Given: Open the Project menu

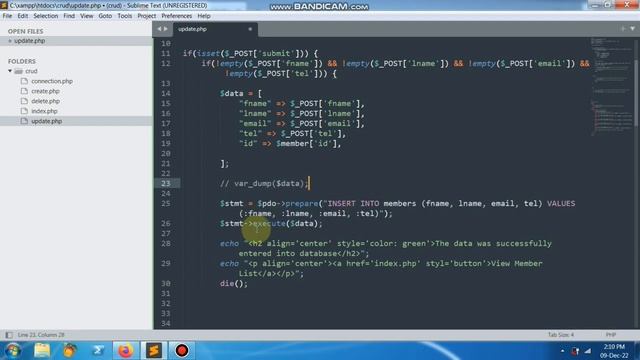Looking at the screenshot, I should 147,16.
